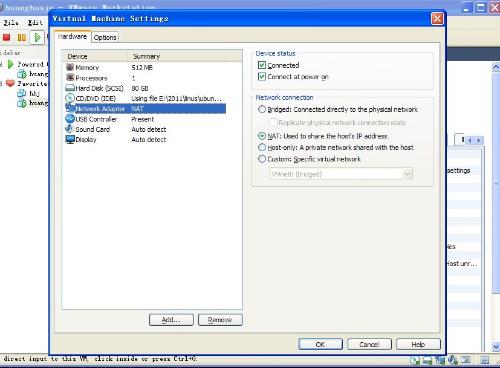Select the Bridged network radio button
The image size is (500, 368).
point(262,109)
